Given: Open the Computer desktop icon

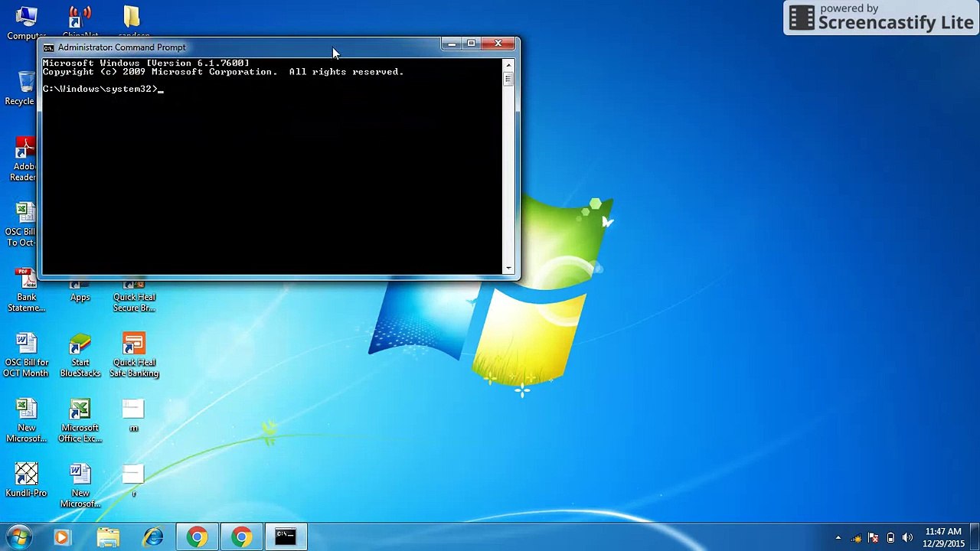Looking at the screenshot, I should pyautogui.click(x=26, y=22).
